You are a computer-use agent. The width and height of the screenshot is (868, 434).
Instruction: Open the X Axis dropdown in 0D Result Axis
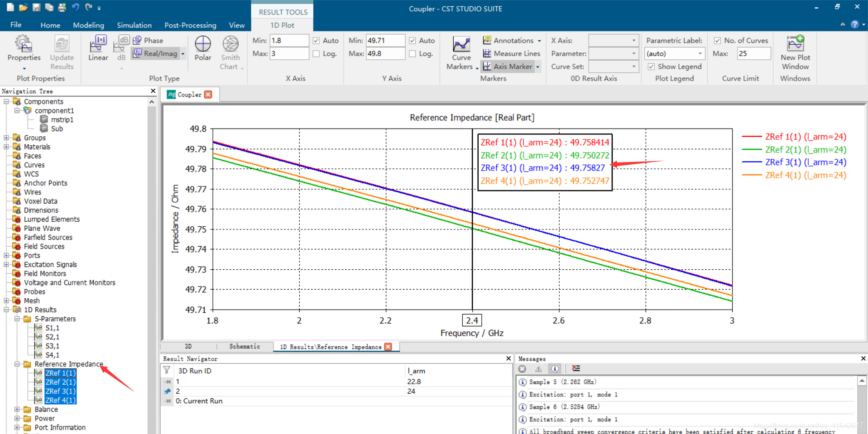click(x=614, y=40)
